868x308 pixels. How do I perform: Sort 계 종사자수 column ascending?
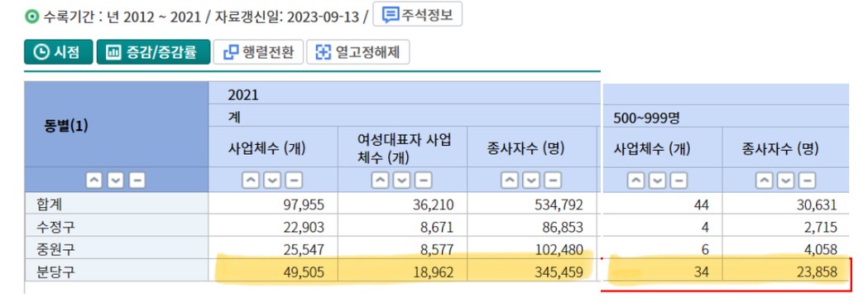pyautogui.click(x=510, y=180)
